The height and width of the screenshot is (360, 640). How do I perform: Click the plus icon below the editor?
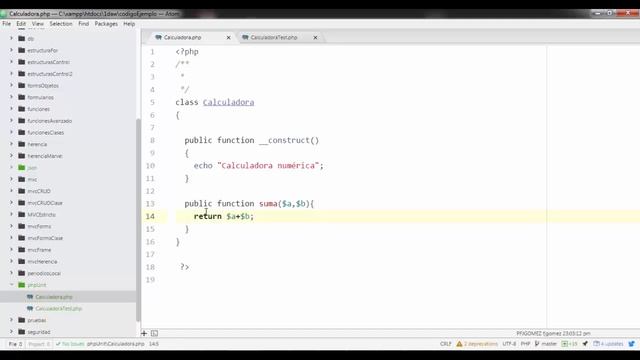click(144, 333)
